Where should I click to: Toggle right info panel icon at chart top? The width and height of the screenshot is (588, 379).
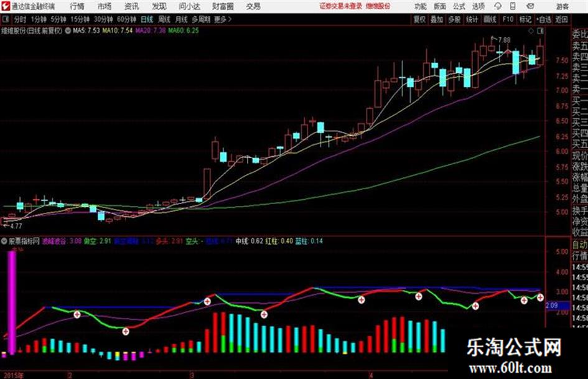tap(540, 30)
